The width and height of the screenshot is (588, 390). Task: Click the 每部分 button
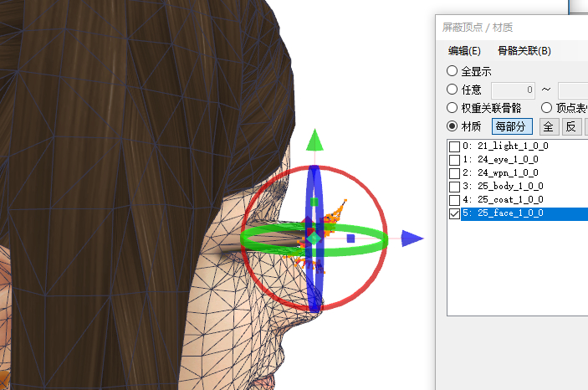pyautogui.click(x=512, y=126)
